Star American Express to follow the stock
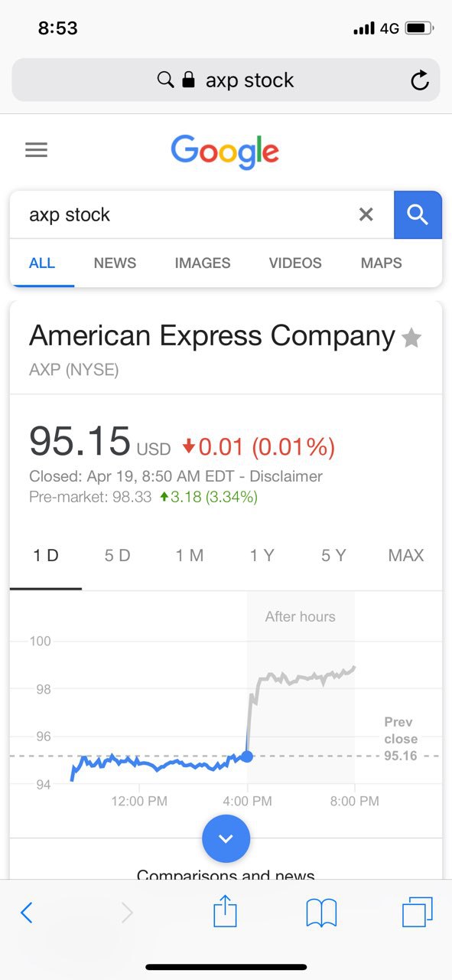 tap(411, 338)
